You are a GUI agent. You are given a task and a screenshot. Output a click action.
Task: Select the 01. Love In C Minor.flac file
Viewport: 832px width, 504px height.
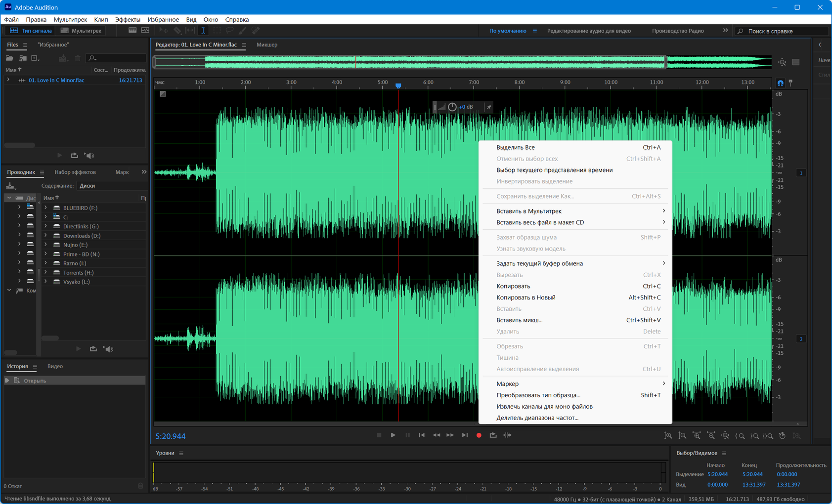pyautogui.click(x=56, y=80)
